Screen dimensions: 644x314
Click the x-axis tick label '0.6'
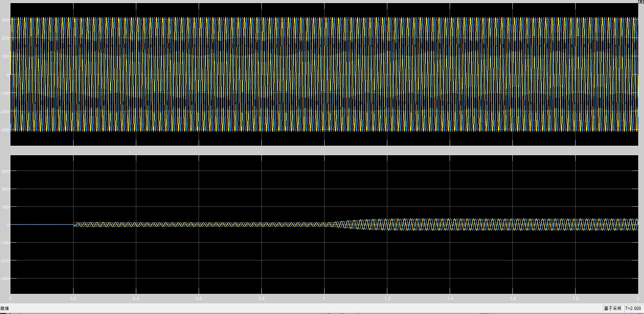point(199,298)
